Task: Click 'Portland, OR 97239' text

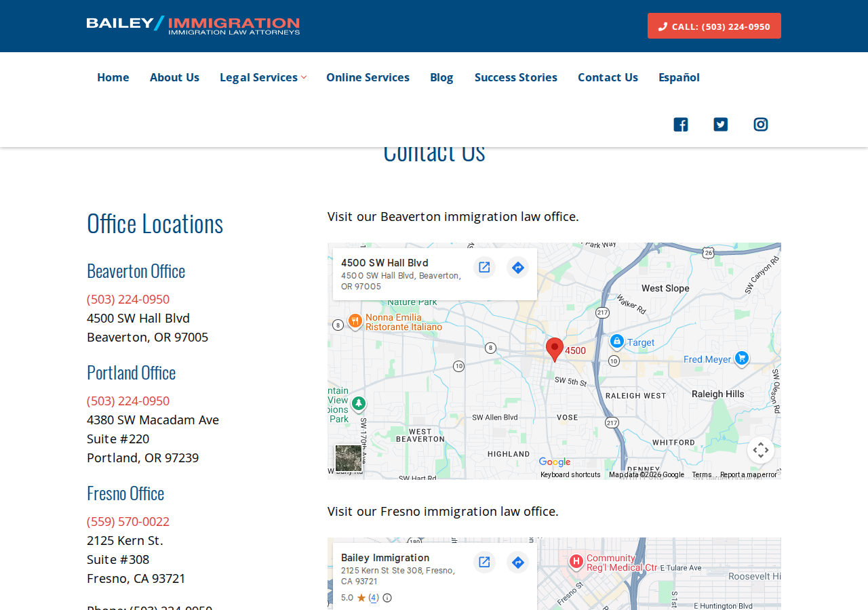Action: (x=143, y=457)
